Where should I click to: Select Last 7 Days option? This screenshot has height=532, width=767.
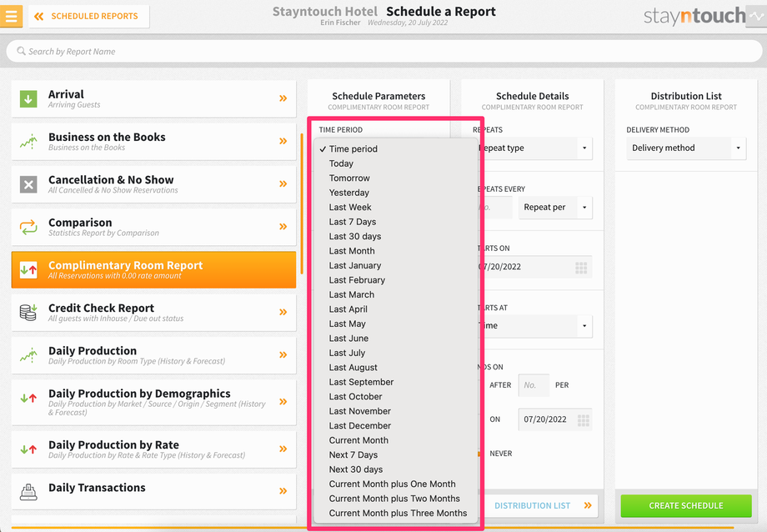(x=352, y=222)
